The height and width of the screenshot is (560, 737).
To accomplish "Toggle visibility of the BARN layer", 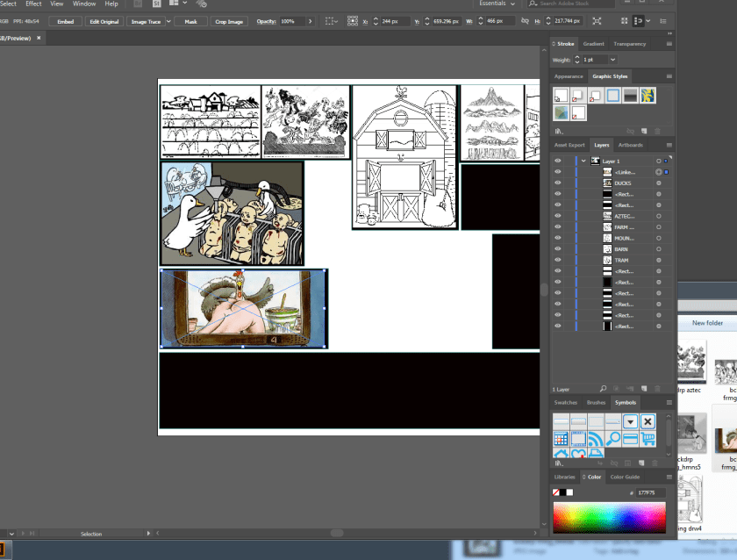I will click(x=557, y=249).
